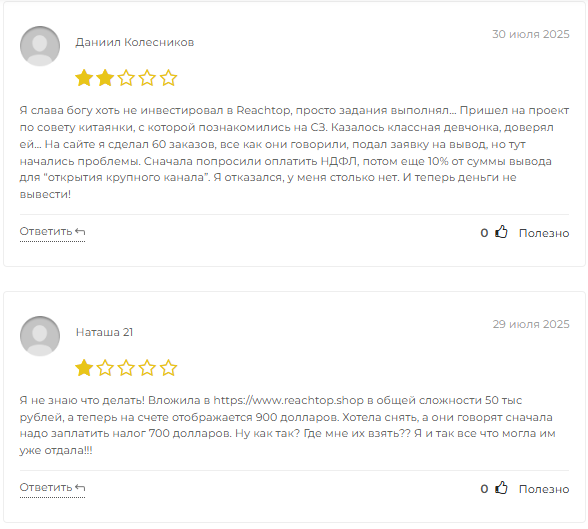The image size is (588, 529).
Task: Click Даниил Колесников's avatar icon
Action: (x=40, y=46)
